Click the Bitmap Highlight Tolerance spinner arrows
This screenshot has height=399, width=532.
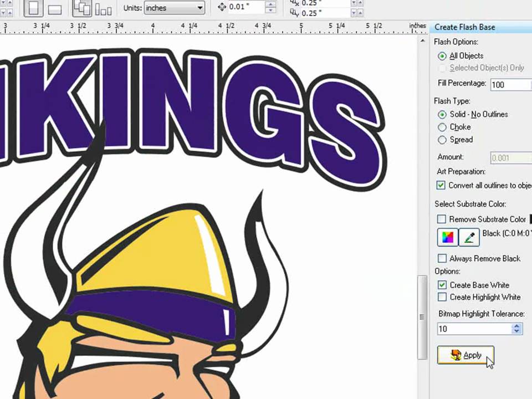[x=516, y=329]
